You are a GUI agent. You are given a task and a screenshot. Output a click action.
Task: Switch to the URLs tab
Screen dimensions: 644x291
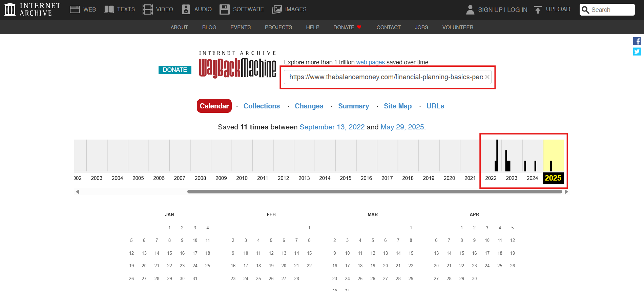coord(435,106)
